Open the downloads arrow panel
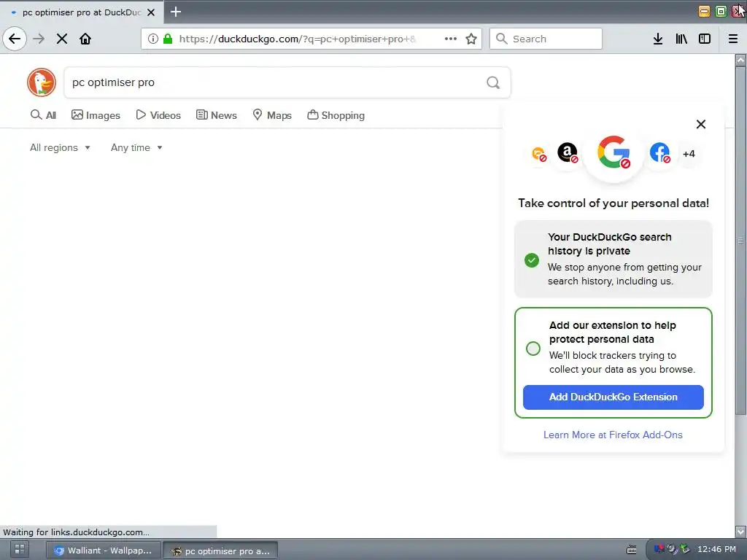747x560 pixels. pyautogui.click(x=658, y=39)
